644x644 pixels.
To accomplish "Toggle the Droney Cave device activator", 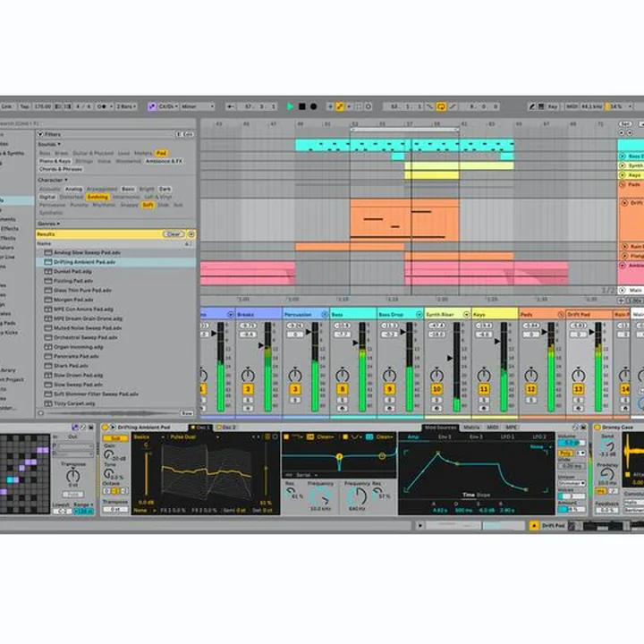I will [597, 428].
